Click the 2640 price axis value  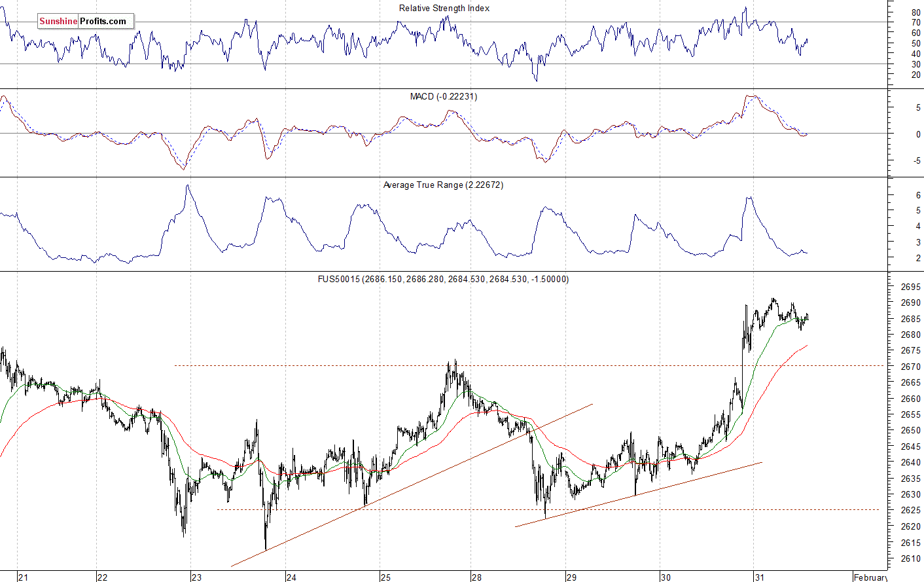[x=910, y=462]
